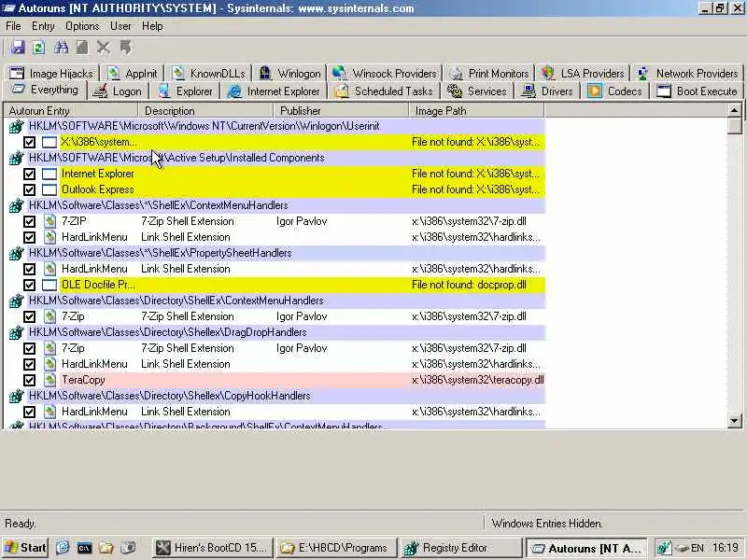Uncheck the X:\i386\system Userinit entry
747x560 pixels.
(x=30, y=143)
